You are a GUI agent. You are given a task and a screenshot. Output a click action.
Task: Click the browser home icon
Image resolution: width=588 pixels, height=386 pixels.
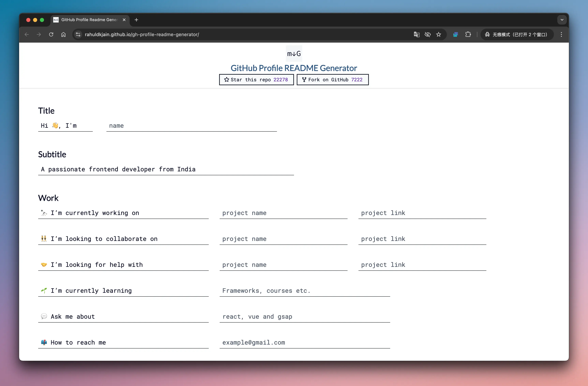point(63,35)
